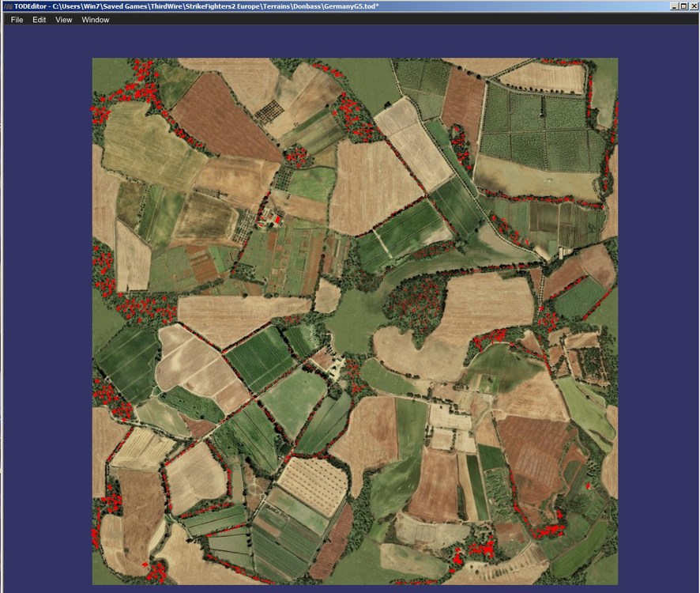Select the red-roofed farmhouse building object

pyautogui.click(x=277, y=220)
